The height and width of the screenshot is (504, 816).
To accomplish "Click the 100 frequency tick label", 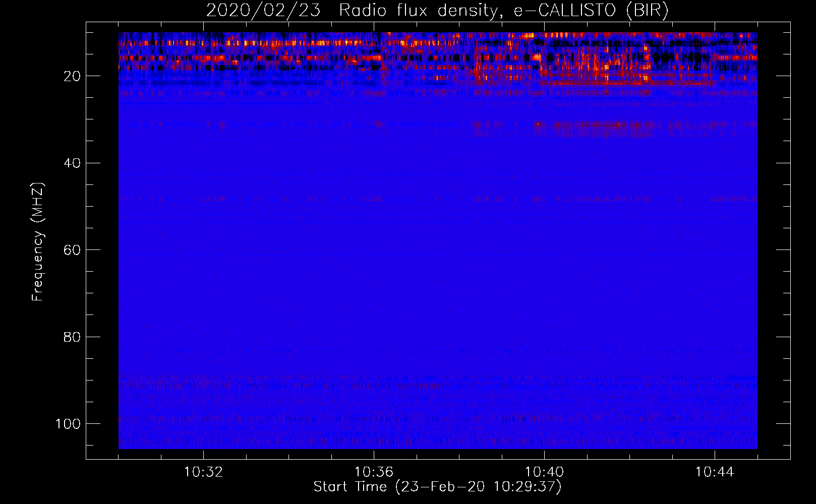I will click(x=68, y=424).
